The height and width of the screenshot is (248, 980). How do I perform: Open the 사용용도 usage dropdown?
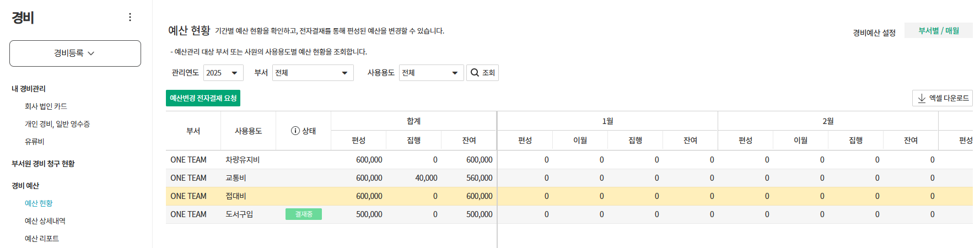tap(431, 73)
